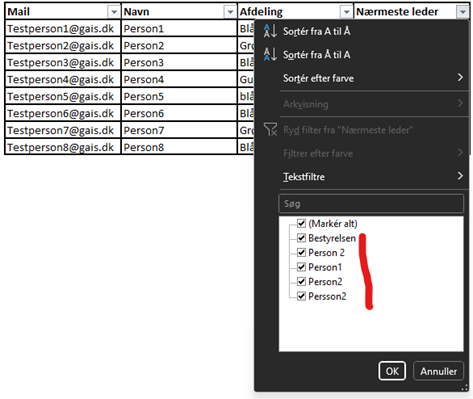Uncheck the Person1 filter checkbox
Image resolution: width=473 pixels, height=399 pixels.
[x=301, y=267]
